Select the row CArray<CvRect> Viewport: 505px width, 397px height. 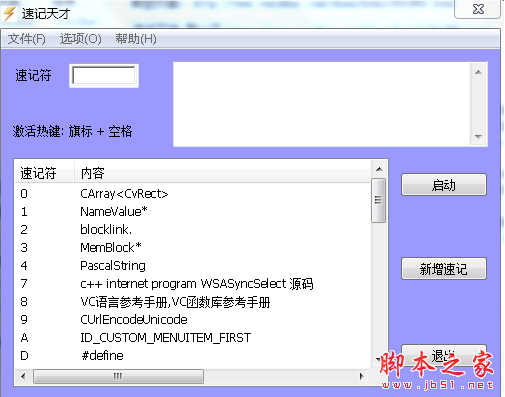point(193,194)
